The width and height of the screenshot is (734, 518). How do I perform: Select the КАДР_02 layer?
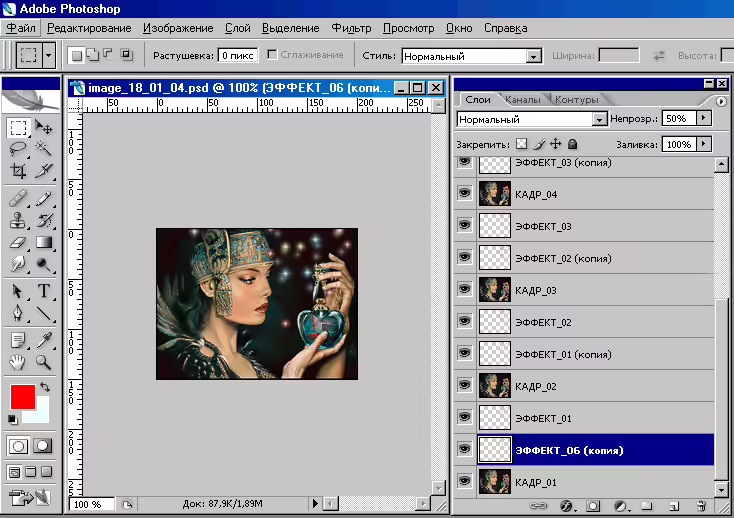tap(595, 387)
